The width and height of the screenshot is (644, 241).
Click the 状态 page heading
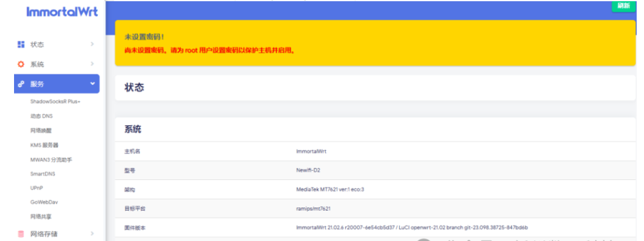[134, 87]
